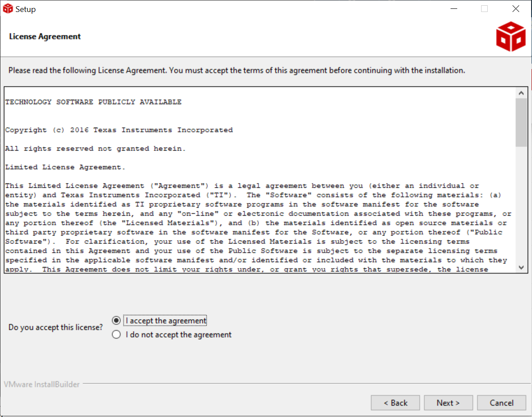Image resolution: width=532 pixels, height=417 pixels.
Task: Click the 'Do you accept this license?' label
Action: pos(55,327)
